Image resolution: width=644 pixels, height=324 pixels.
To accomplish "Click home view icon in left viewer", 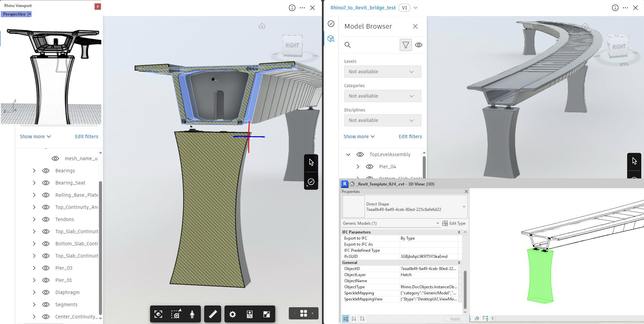I will tap(262, 26).
